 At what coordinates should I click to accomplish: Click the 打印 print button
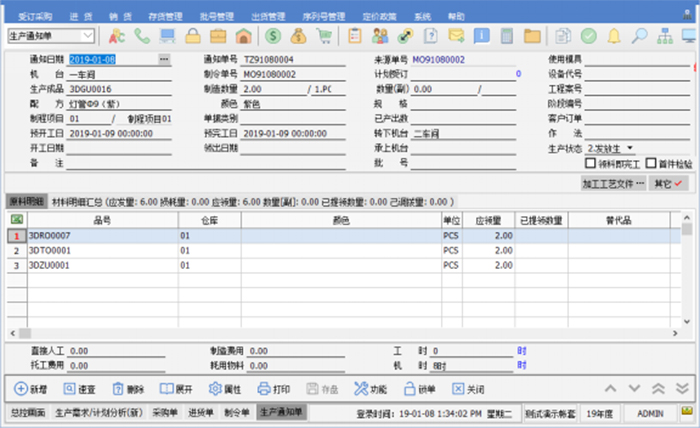click(x=274, y=388)
